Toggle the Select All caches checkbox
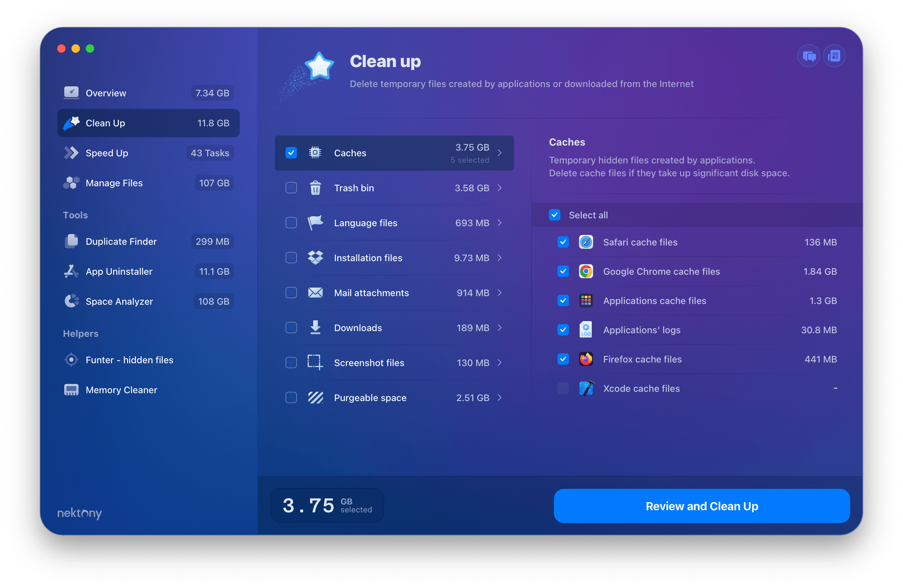 555,214
